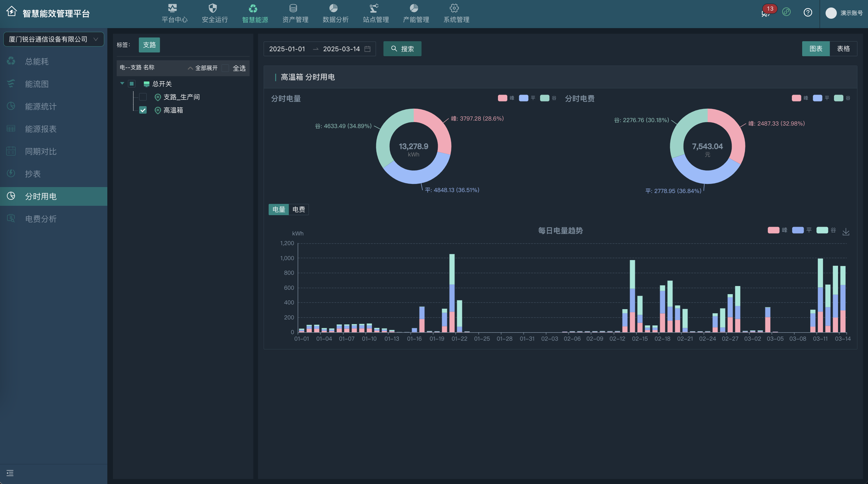The height and width of the screenshot is (484, 868).
Task: Open the 系统管理 gear icon
Action: [454, 8]
